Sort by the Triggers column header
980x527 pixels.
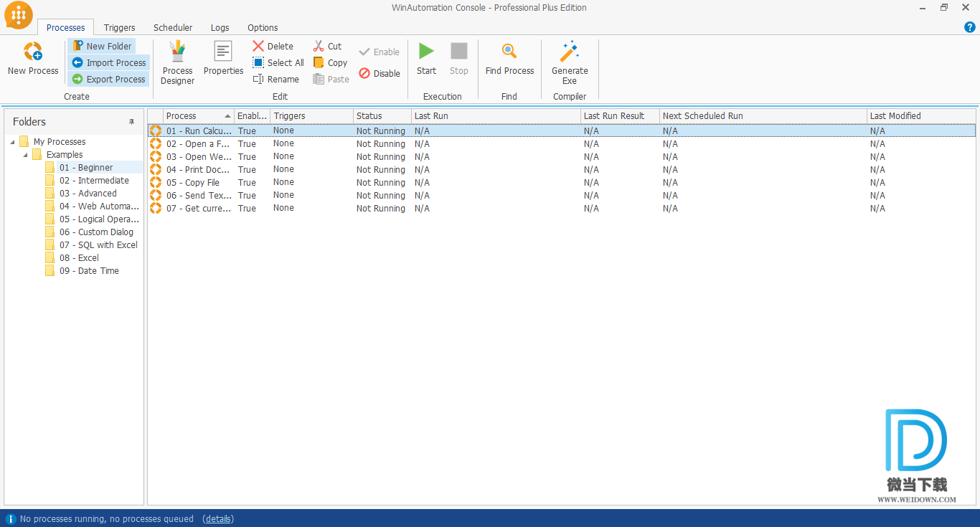(x=312, y=115)
